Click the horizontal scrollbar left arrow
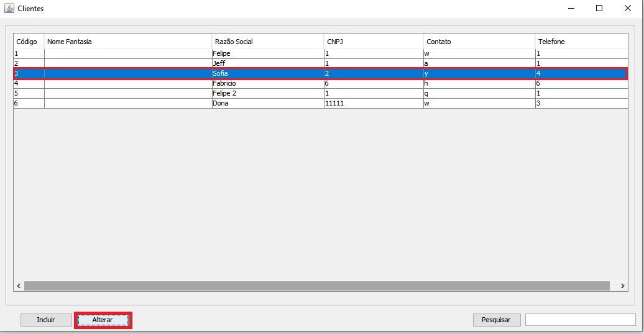 click(19, 286)
